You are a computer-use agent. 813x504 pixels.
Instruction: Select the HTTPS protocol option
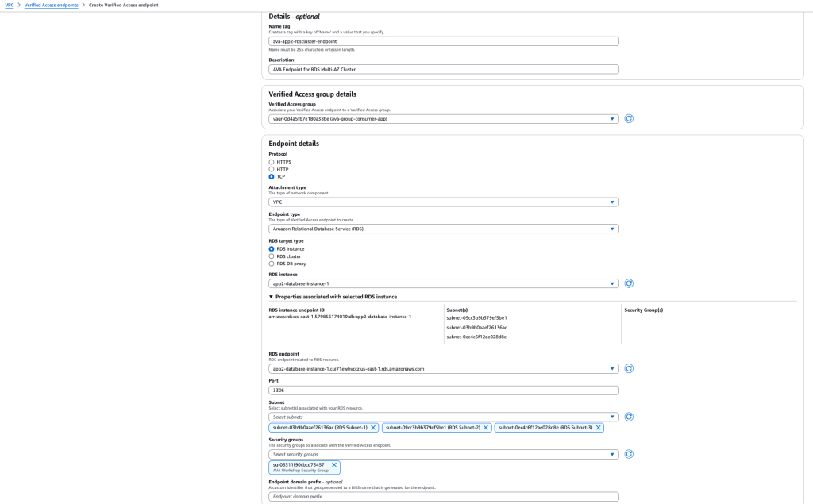click(272, 161)
